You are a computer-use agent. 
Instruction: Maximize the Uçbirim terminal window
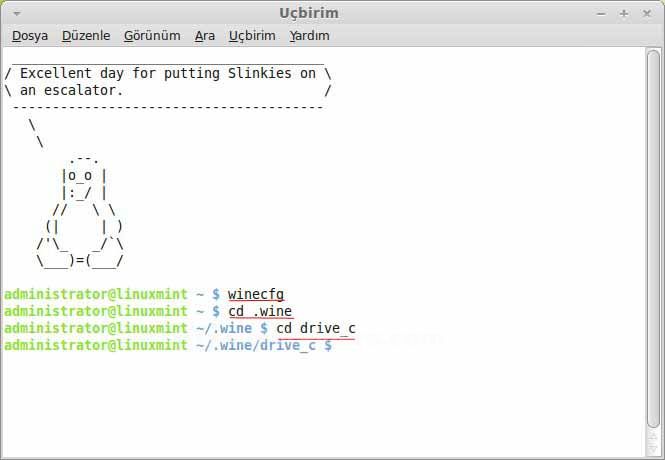(624, 13)
